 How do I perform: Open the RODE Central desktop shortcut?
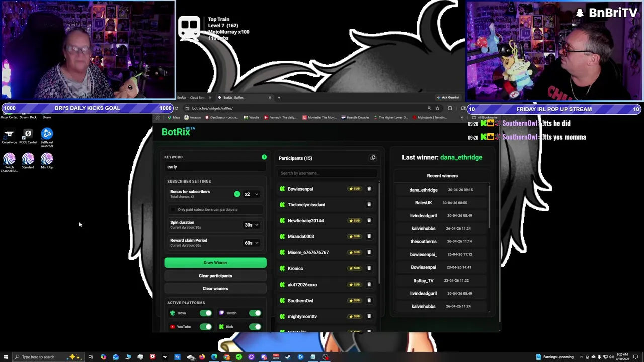point(28,136)
